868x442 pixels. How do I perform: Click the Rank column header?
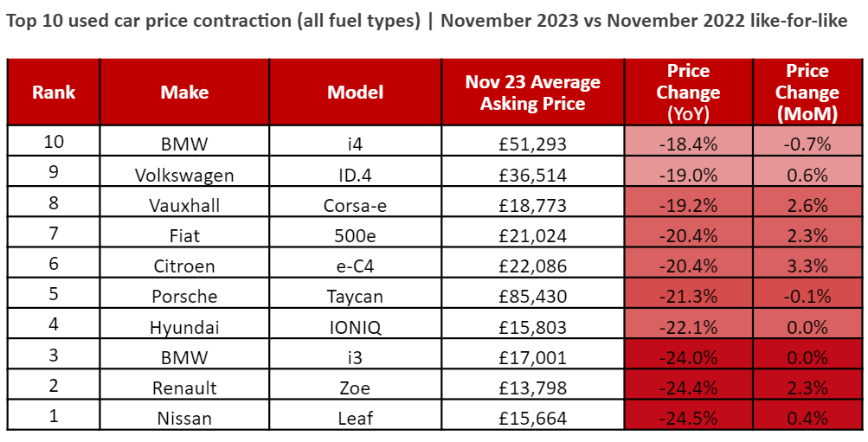[x=54, y=93]
